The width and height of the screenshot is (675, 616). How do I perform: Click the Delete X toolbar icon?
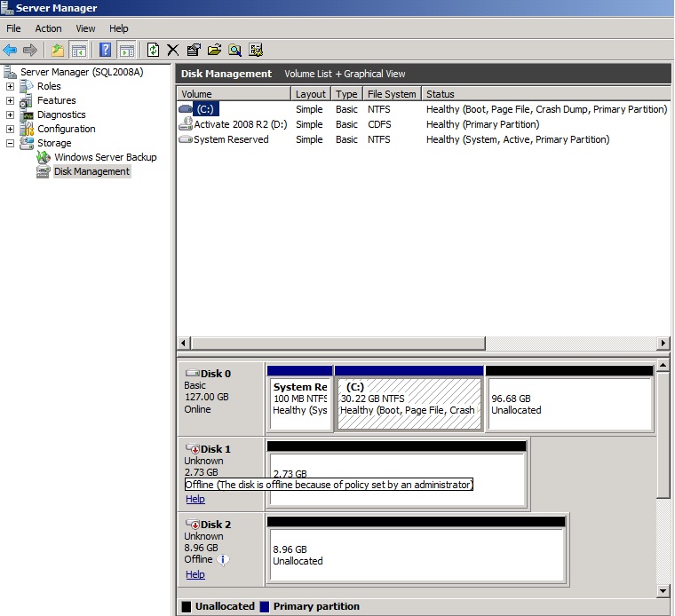172,50
